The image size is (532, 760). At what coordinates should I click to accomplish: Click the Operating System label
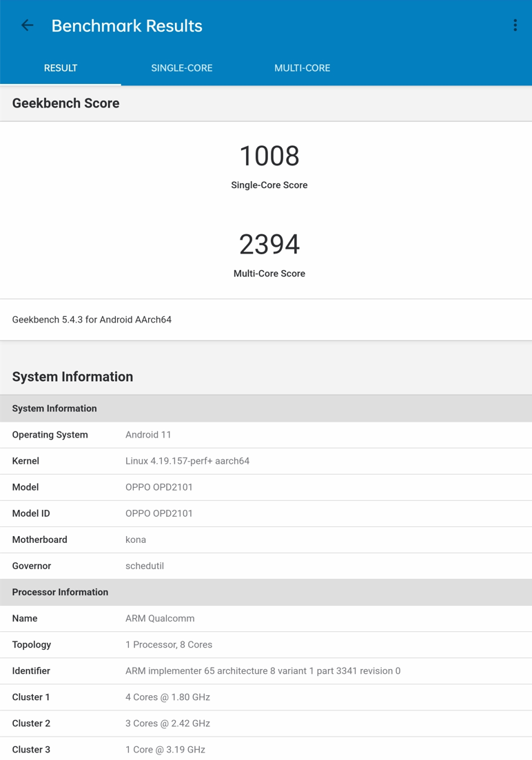pyautogui.click(x=50, y=435)
